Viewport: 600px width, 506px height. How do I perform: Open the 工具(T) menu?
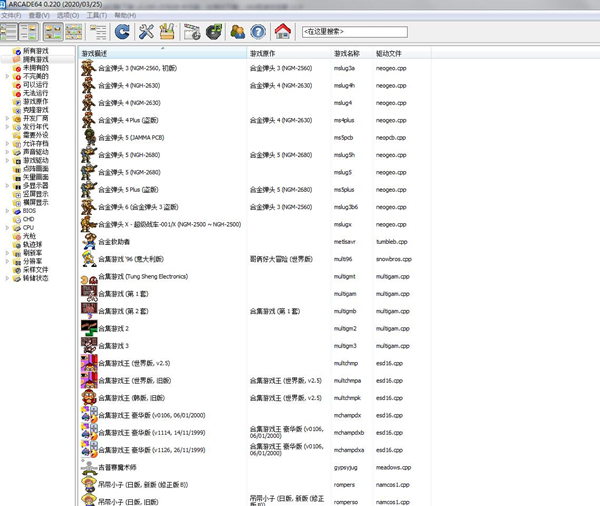pos(96,16)
